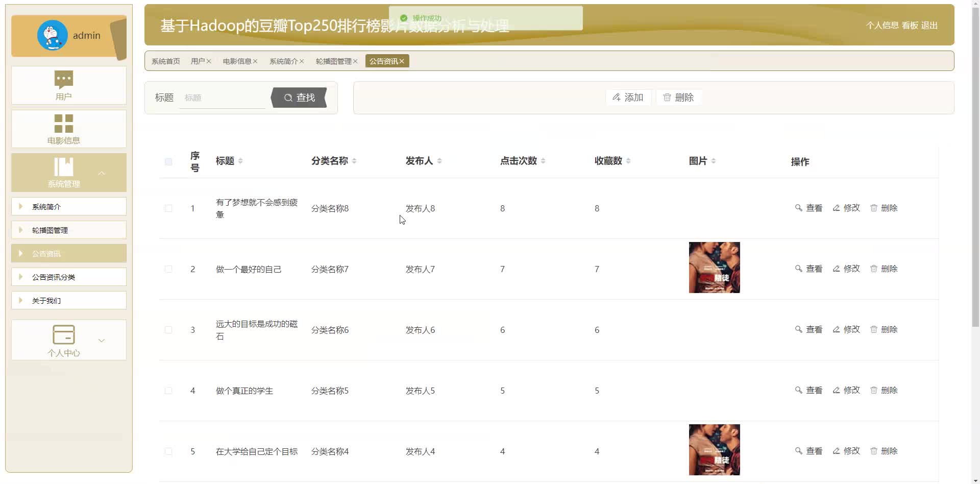Delete row 4 做个真正的学生
Screen dimensions: 980x484
coord(884,390)
